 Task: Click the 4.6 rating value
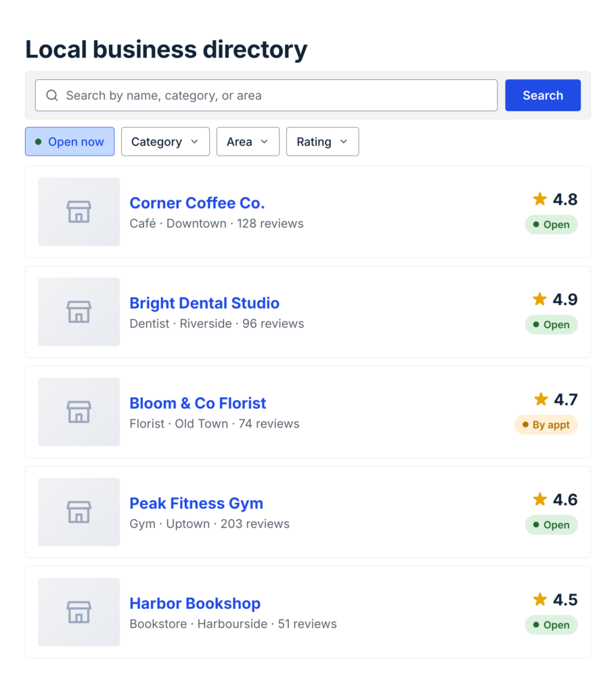coord(565,500)
